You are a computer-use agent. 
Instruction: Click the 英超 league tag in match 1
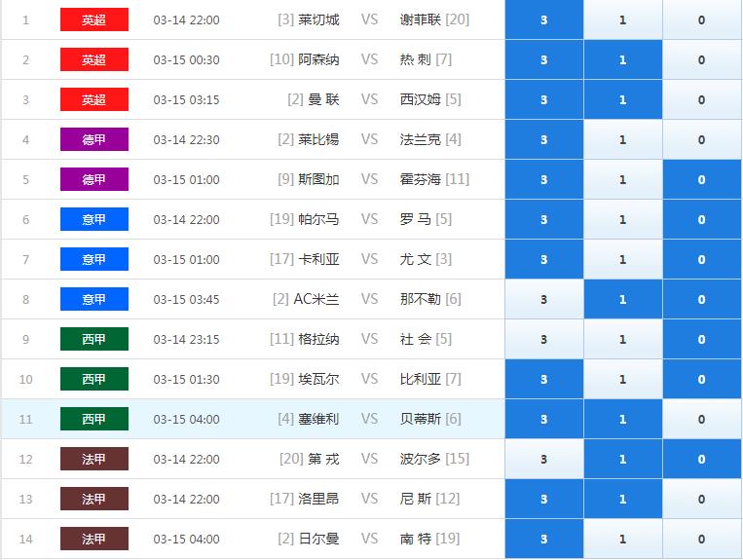click(94, 19)
